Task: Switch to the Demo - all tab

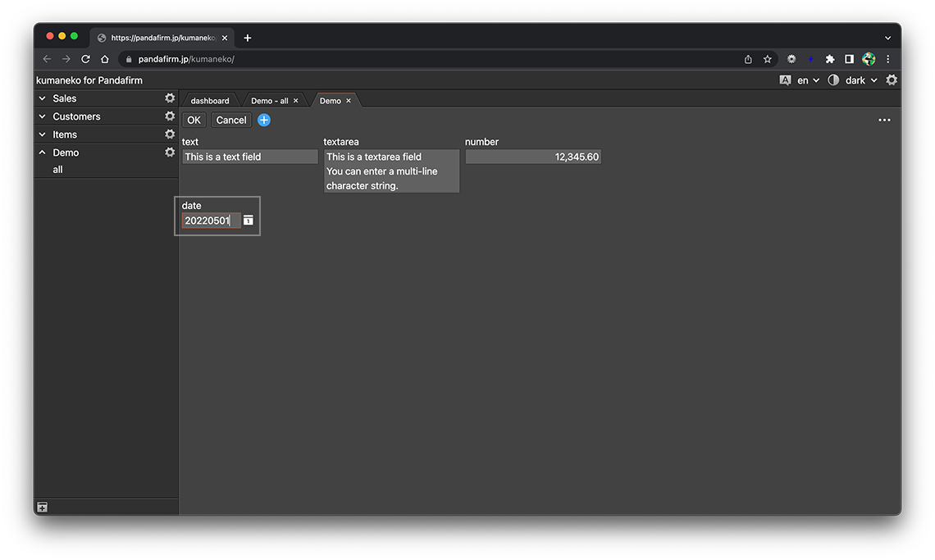Action: coord(269,101)
